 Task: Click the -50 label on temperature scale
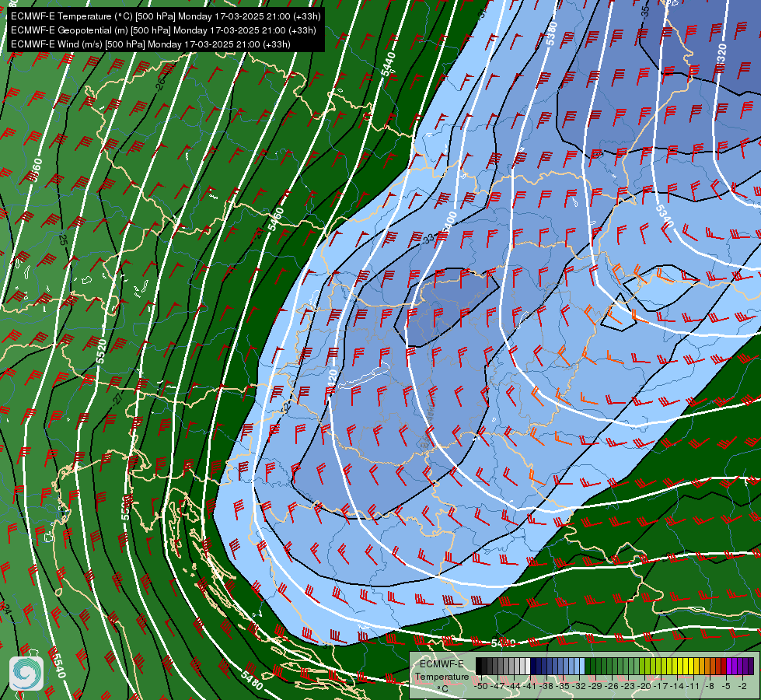tap(481, 686)
